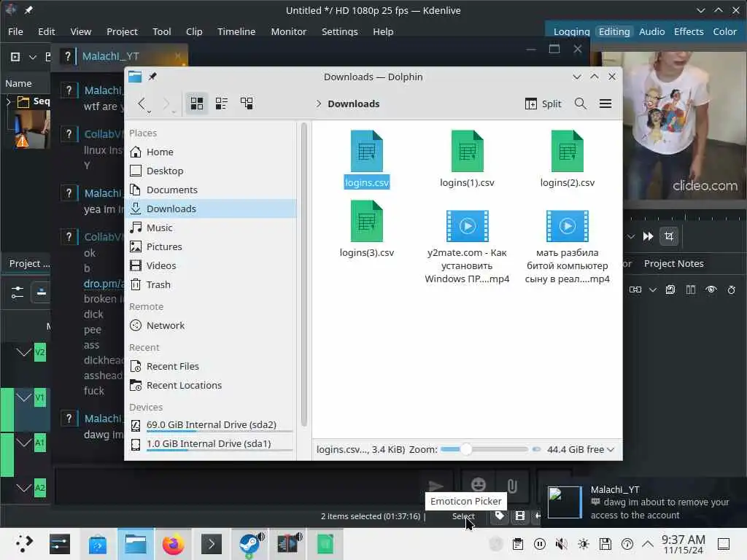747x560 pixels.
Task: Switch to Effects workspace layout
Action: 689,31
